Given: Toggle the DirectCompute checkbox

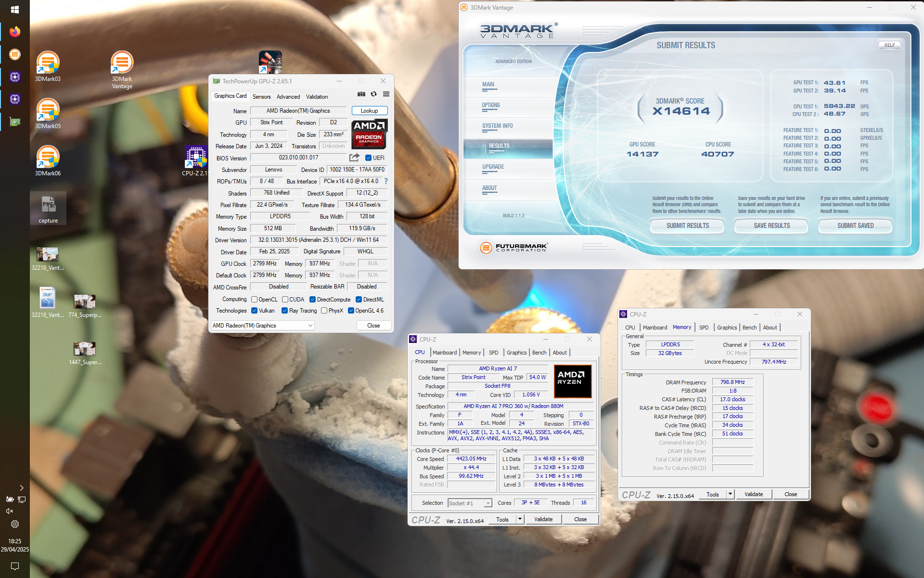Looking at the screenshot, I should click(312, 300).
